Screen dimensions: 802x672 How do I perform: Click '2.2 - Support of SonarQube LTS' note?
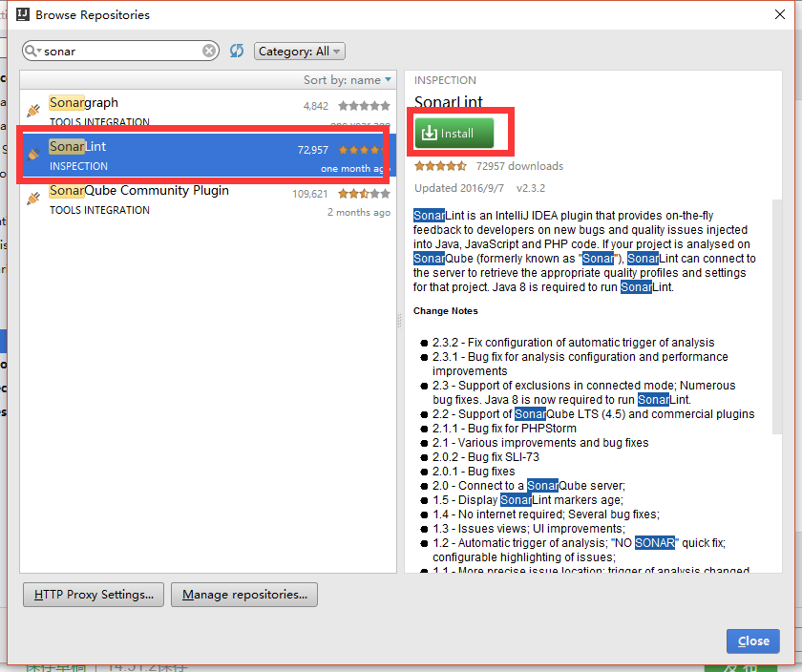point(593,413)
